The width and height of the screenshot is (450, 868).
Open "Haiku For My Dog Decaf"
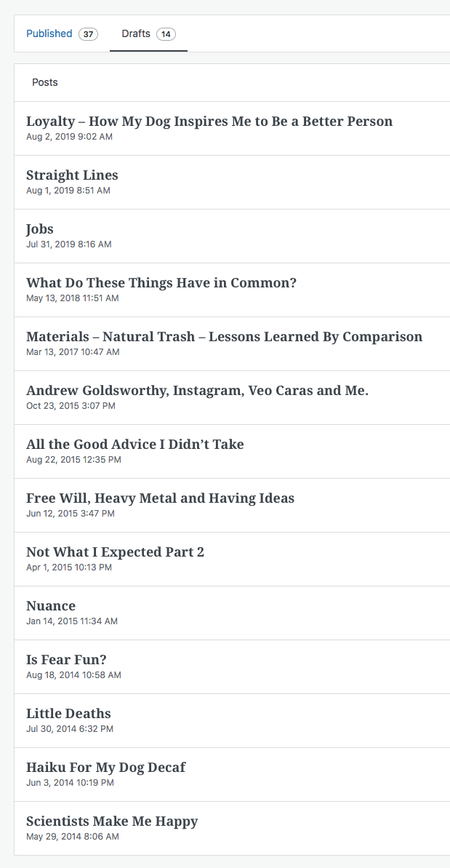pos(105,767)
